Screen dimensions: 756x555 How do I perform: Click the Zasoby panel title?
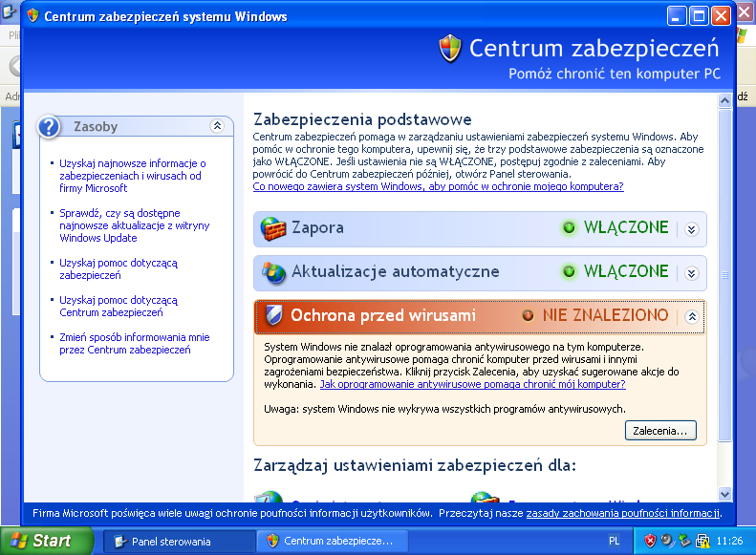[x=96, y=127]
